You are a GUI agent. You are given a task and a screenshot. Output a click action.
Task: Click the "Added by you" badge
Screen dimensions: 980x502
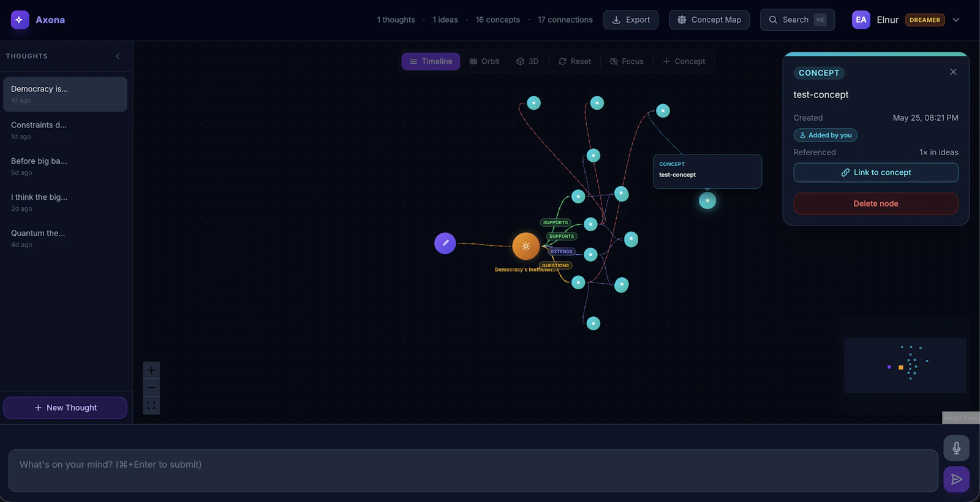[x=826, y=135]
